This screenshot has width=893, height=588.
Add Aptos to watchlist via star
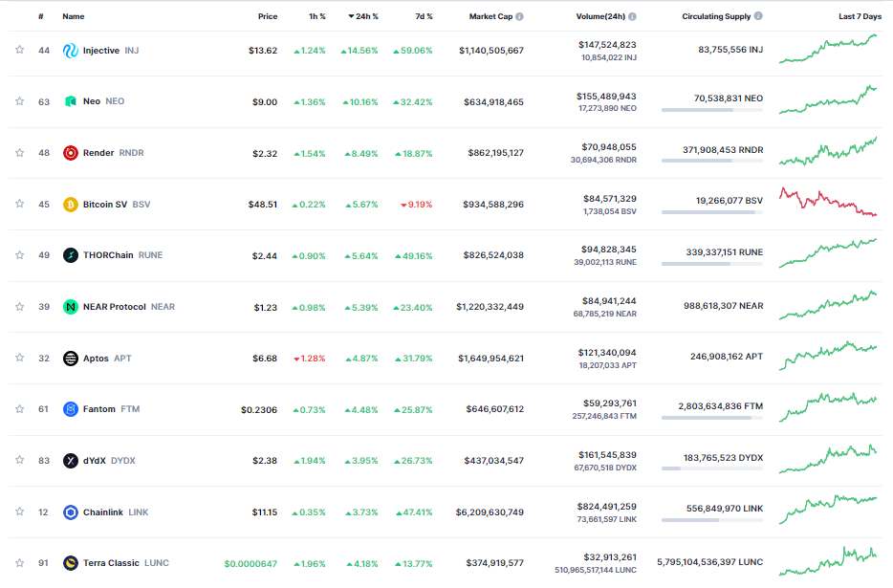19,358
